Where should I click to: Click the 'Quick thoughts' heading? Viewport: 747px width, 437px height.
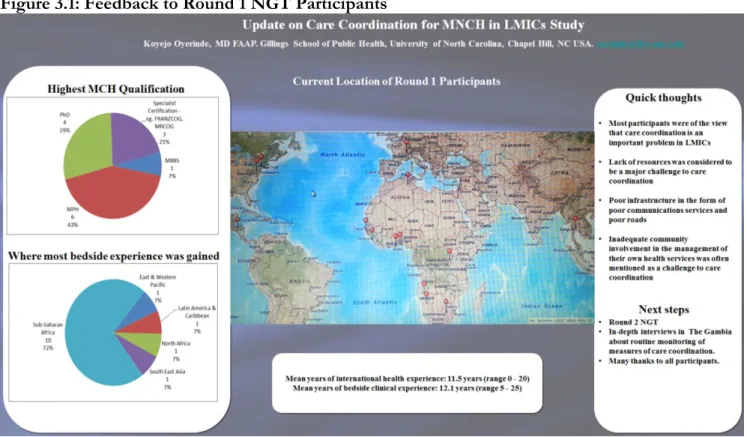(663, 98)
